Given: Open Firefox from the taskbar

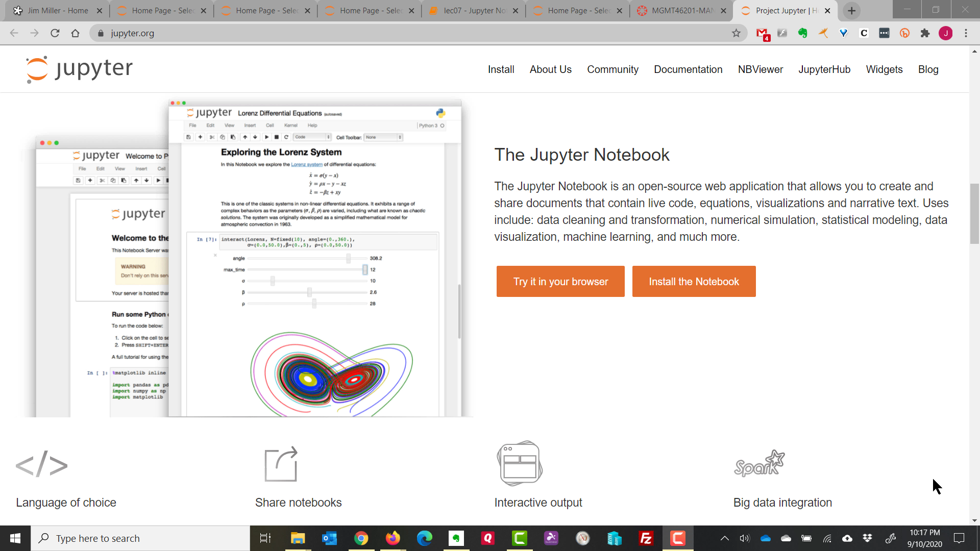Looking at the screenshot, I should pyautogui.click(x=393, y=538).
